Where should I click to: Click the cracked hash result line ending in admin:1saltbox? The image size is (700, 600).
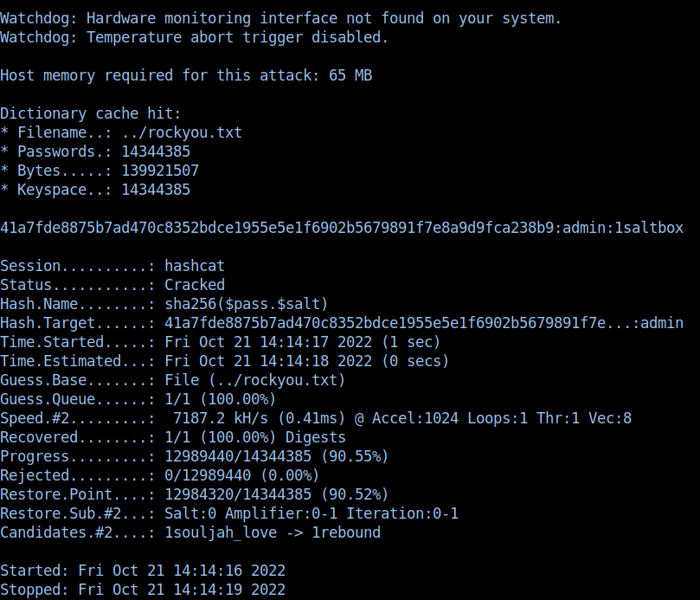pos(342,228)
